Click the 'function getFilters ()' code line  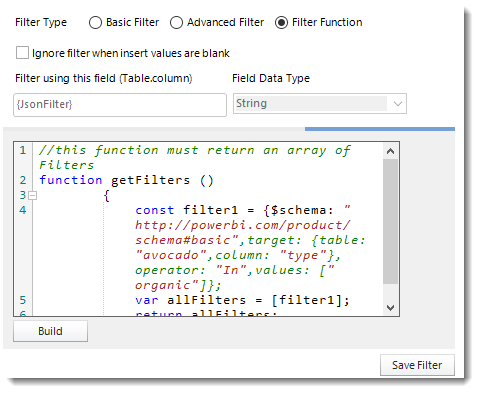126,180
